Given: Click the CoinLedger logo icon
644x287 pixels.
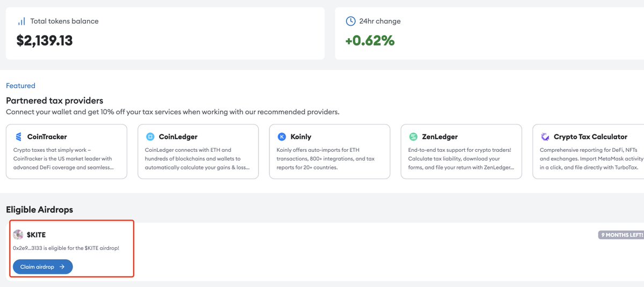Looking at the screenshot, I should (150, 137).
